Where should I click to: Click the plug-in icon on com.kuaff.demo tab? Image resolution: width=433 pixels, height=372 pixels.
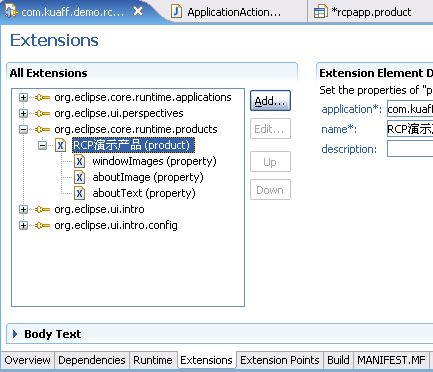[x=11, y=11]
